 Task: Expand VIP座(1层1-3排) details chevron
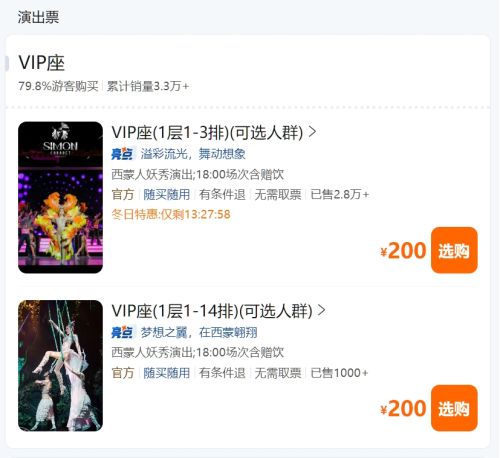pyautogui.click(x=312, y=132)
